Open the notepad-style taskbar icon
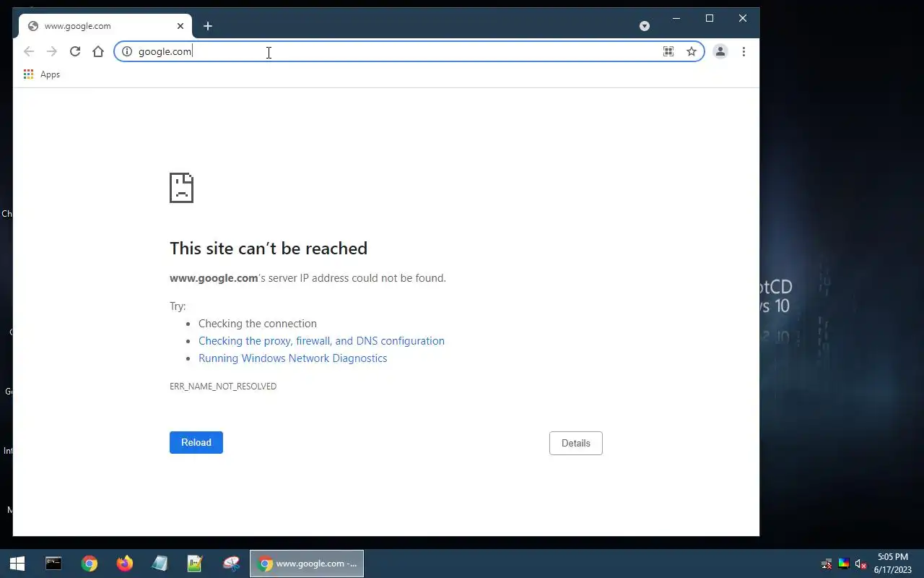Image resolution: width=924 pixels, height=578 pixels. 160,564
